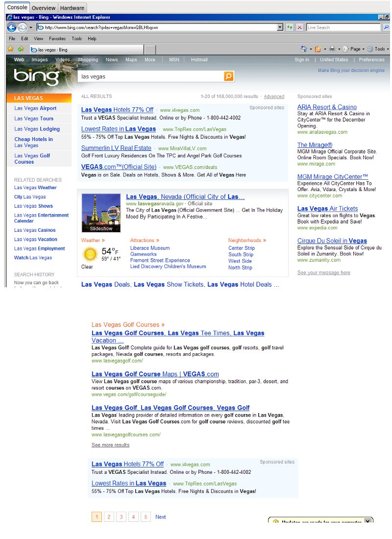
Task: Click the sun weather icon
Action: 90,254
